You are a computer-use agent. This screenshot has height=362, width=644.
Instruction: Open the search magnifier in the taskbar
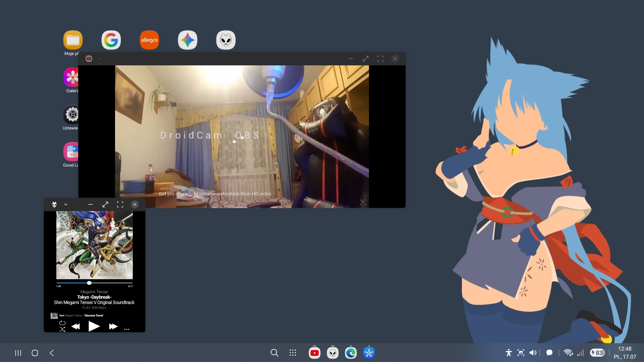(274, 353)
